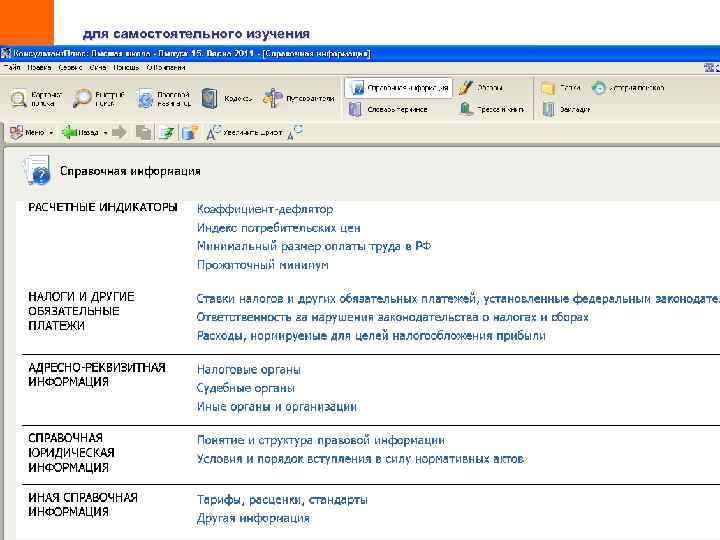The width and height of the screenshot is (720, 540).
Task: Go back with the green Назад arrow
Action: 70,132
